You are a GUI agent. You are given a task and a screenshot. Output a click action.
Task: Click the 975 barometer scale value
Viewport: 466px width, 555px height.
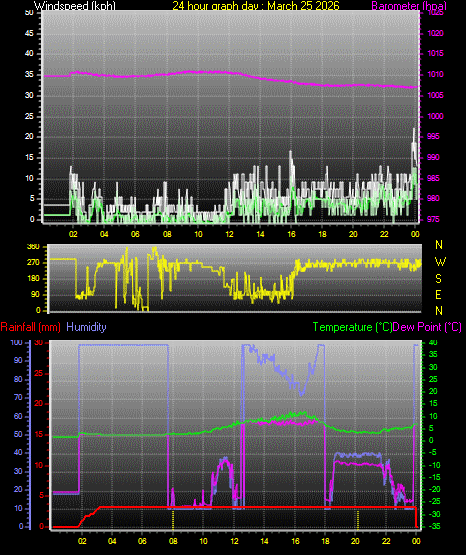coord(433,219)
